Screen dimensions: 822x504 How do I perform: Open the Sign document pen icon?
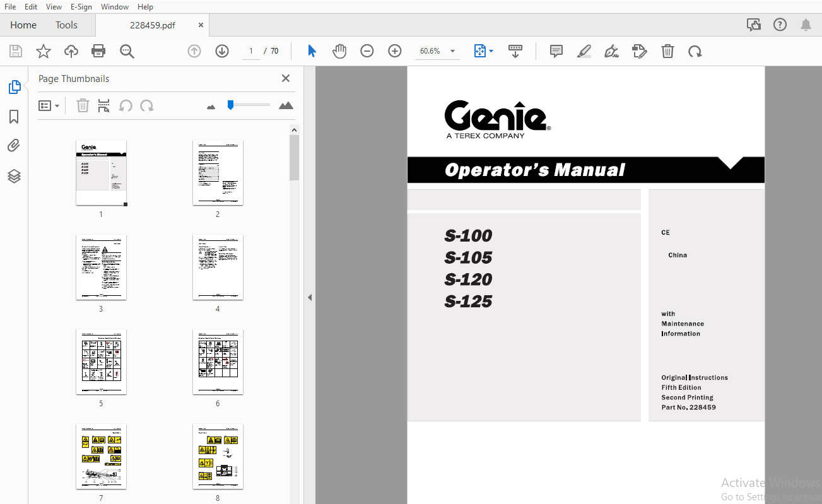pos(611,51)
